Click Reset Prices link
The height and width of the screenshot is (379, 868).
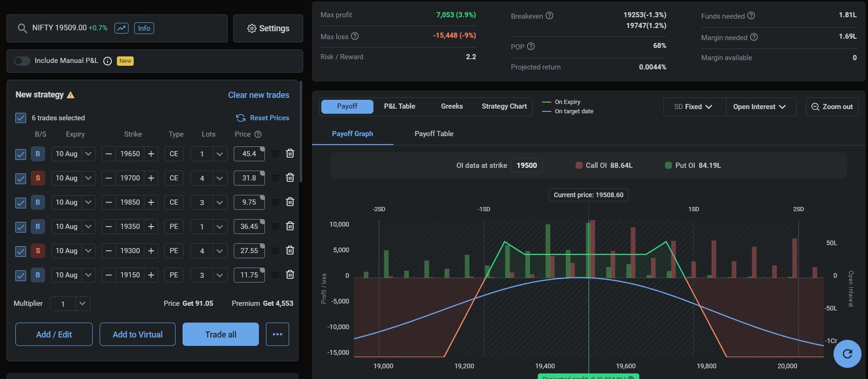263,118
